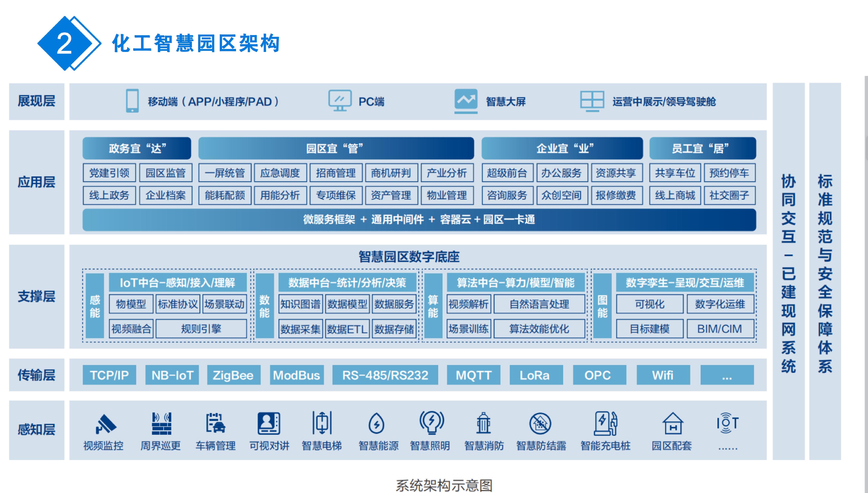Click the 传输层 layer label
The height and width of the screenshot is (493, 868).
37,375
